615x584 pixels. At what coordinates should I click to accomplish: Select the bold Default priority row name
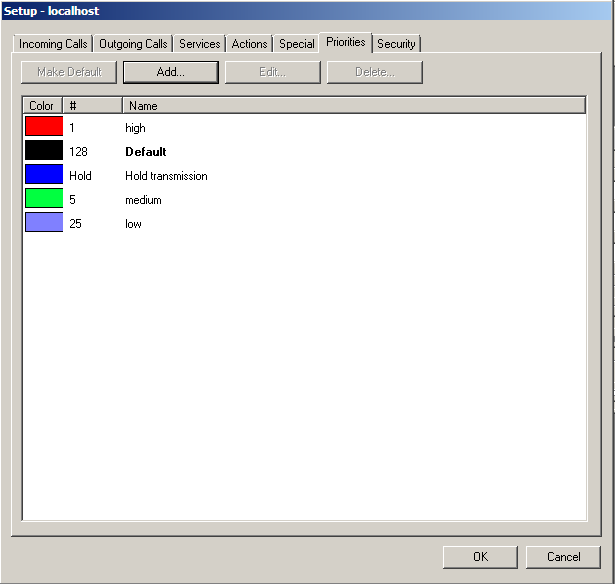tap(145, 152)
